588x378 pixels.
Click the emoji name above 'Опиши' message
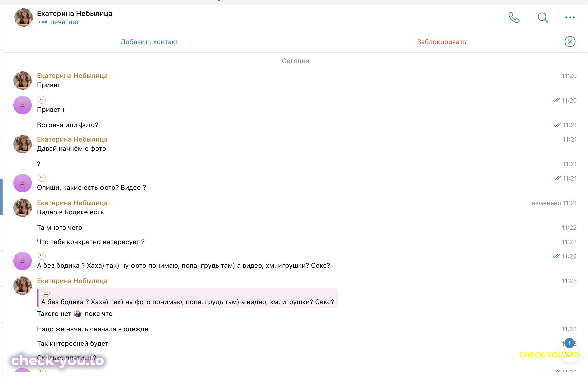[x=42, y=178]
